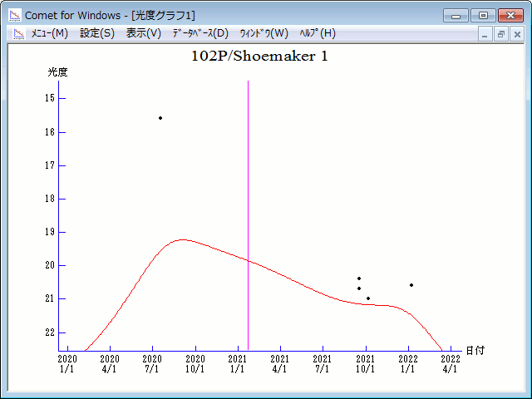This screenshot has height=399, width=532.
Task: Open the ヘルプ(H) help menu
Action: 317,33
